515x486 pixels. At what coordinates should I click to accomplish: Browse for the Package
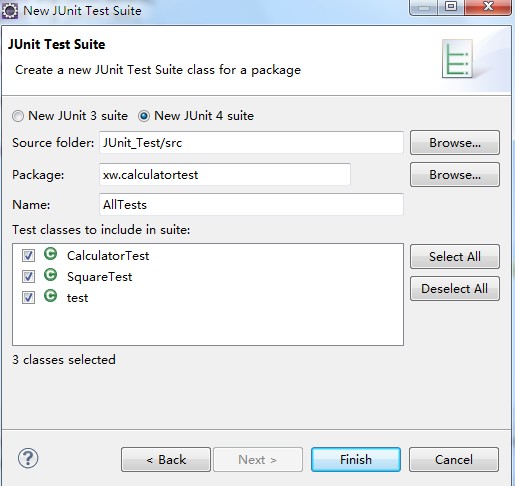pyautogui.click(x=455, y=175)
